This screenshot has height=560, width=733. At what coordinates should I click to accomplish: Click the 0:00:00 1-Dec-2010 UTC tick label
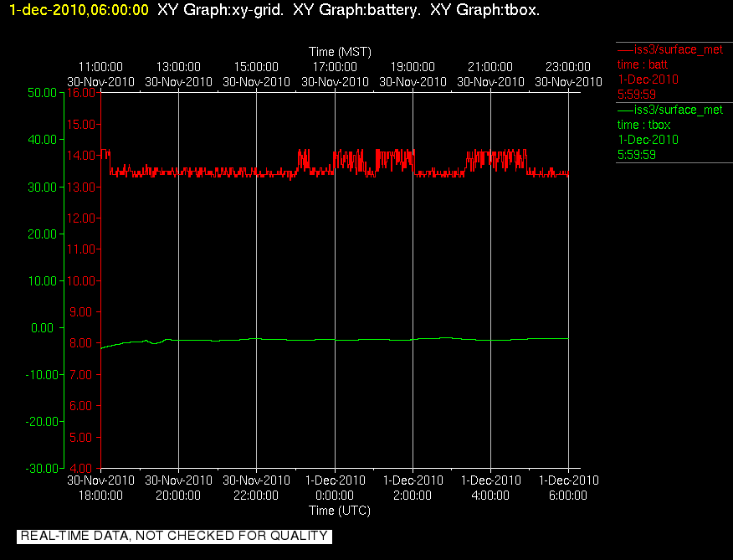click(x=335, y=488)
